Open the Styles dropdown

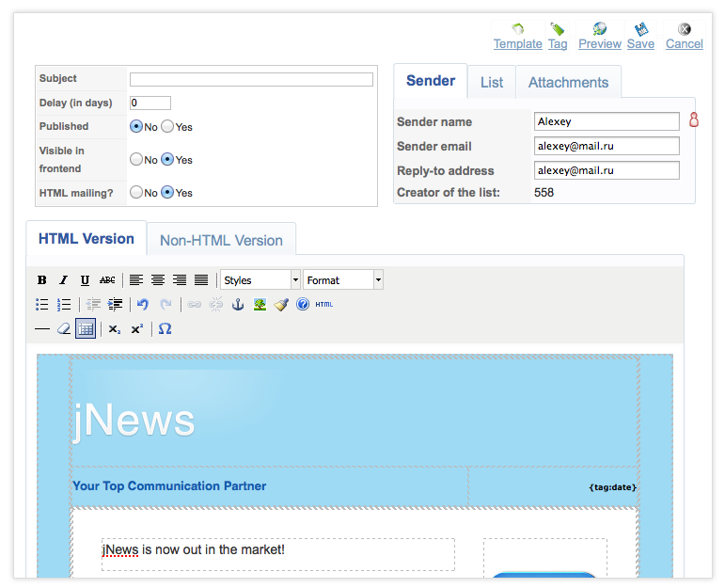point(260,280)
